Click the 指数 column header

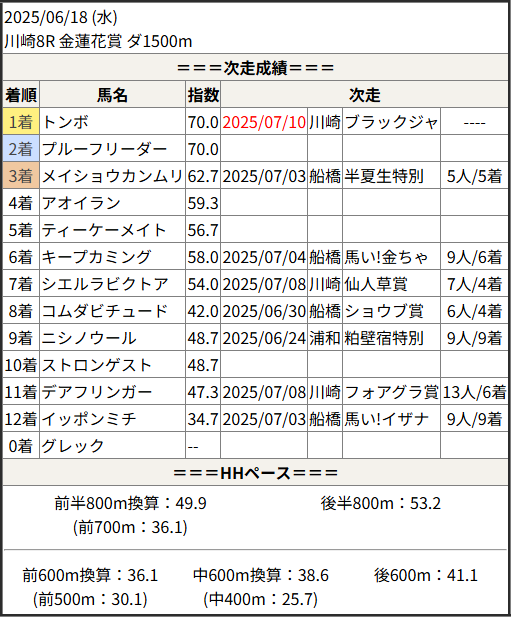203,95
